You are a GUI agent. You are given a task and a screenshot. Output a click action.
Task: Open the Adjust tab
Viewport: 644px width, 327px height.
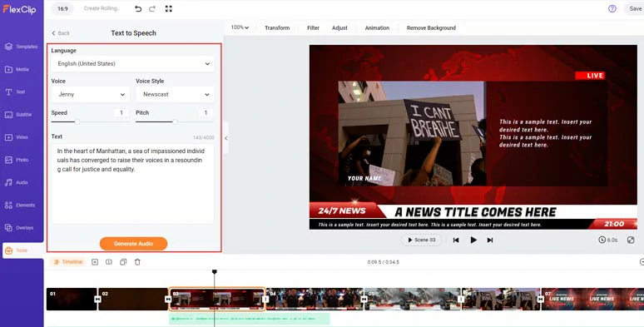coord(339,28)
